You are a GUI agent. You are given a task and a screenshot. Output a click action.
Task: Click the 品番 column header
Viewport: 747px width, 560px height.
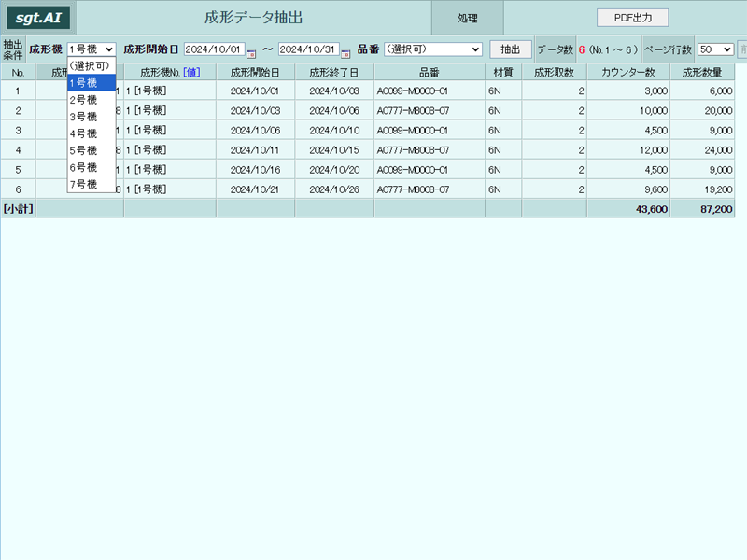coord(430,73)
